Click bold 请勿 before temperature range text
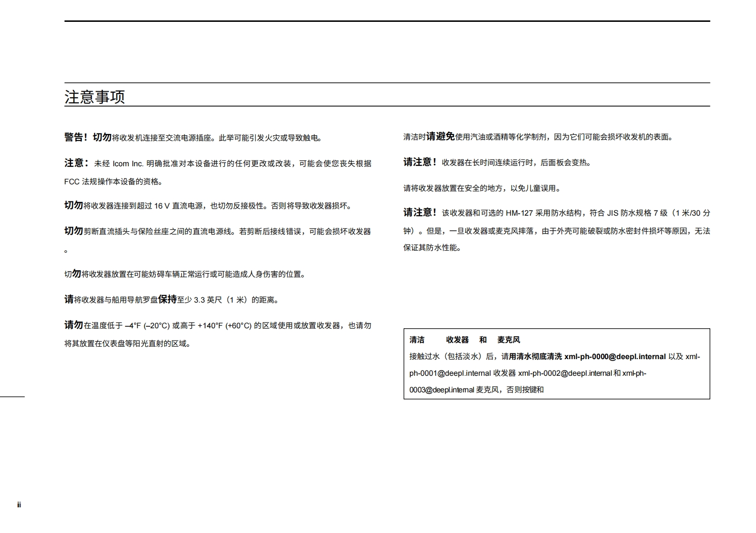Image resolution: width=756 pixels, height=533 pixels. [x=74, y=325]
